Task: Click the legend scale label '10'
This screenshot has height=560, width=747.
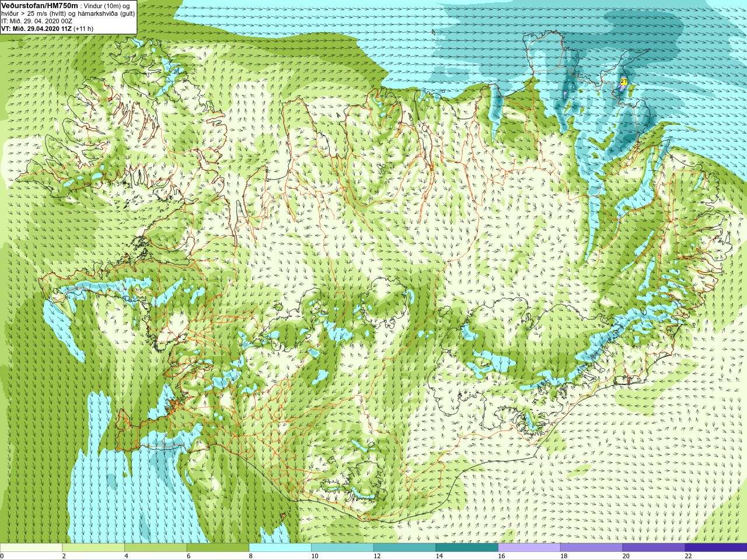Action: coord(315,556)
